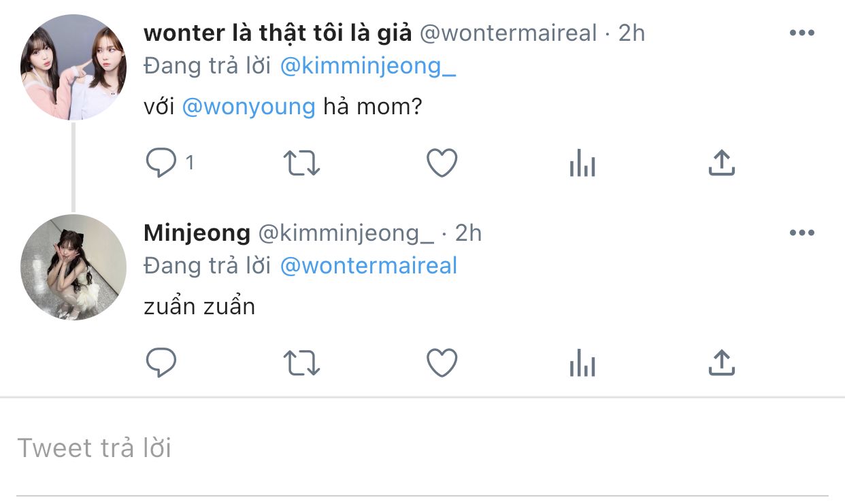Reply to the wontermaireal tweet

161,163
